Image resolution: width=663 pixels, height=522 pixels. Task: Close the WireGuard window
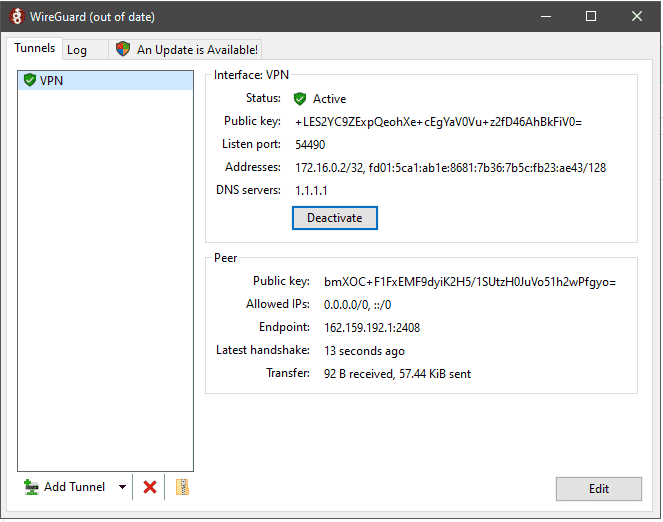pos(636,16)
